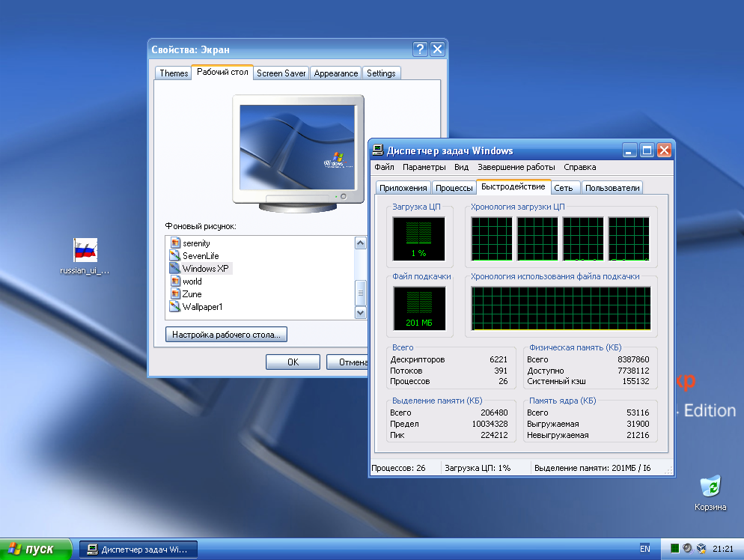744x560 pixels.
Task: Click status bar text Загрузка ЦП: 1%
Action: coord(478,468)
